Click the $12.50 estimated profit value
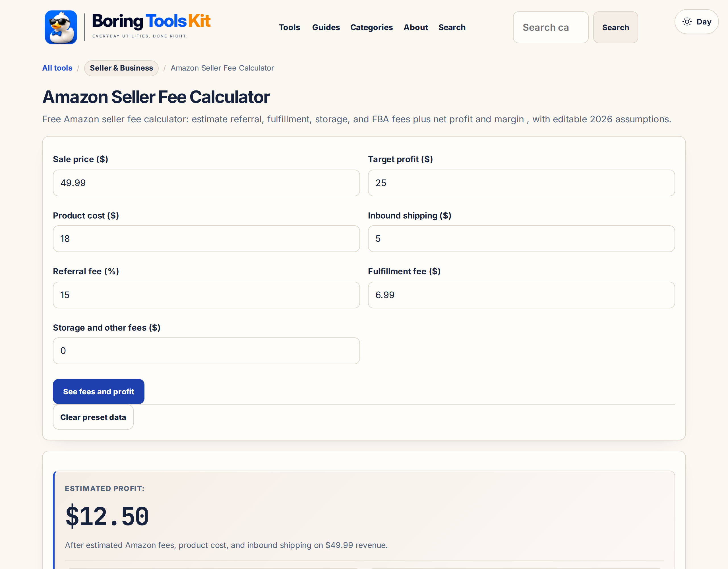 pyautogui.click(x=107, y=516)
